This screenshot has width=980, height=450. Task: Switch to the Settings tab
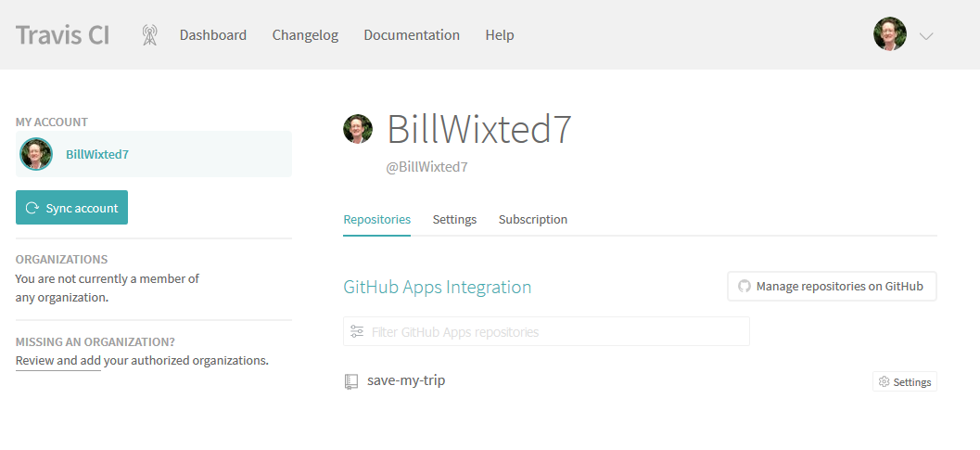point(454,220)
